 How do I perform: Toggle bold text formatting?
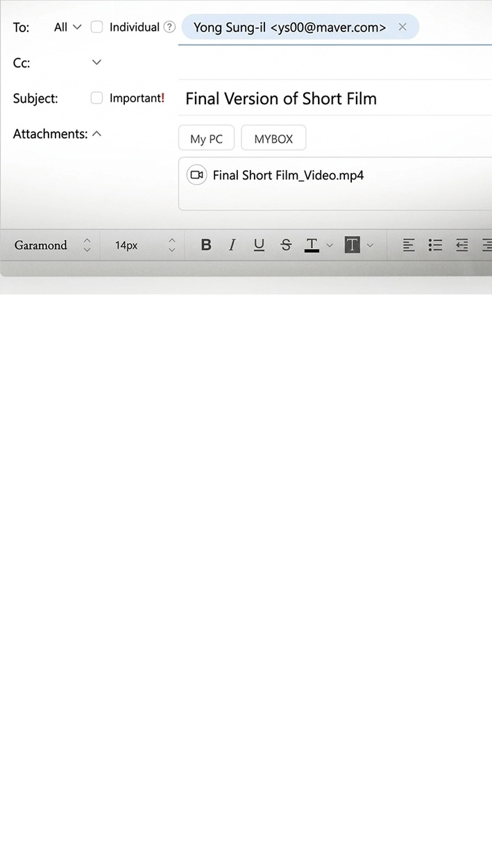(206, 245)
